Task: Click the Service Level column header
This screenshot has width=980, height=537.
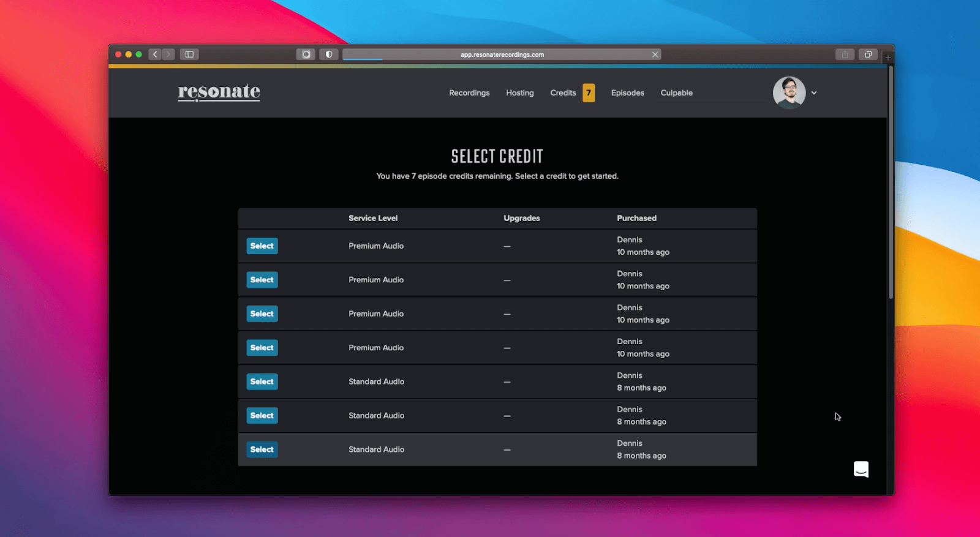Action: click(373, 218)
